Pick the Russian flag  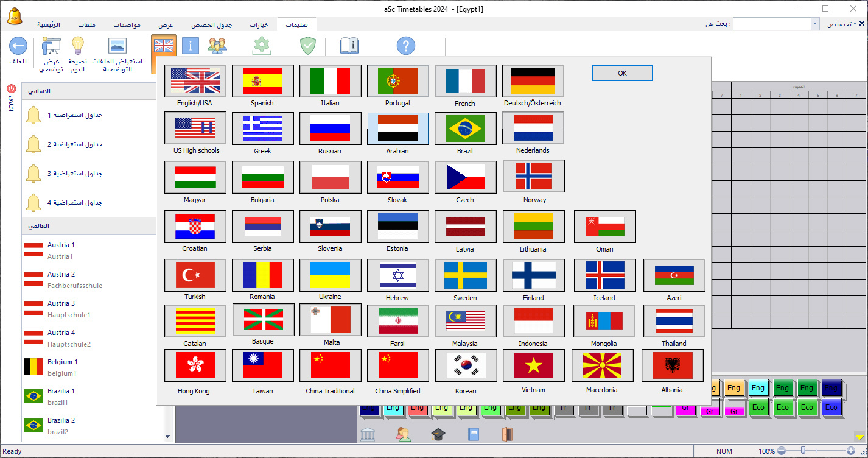(x=331, y=128)
